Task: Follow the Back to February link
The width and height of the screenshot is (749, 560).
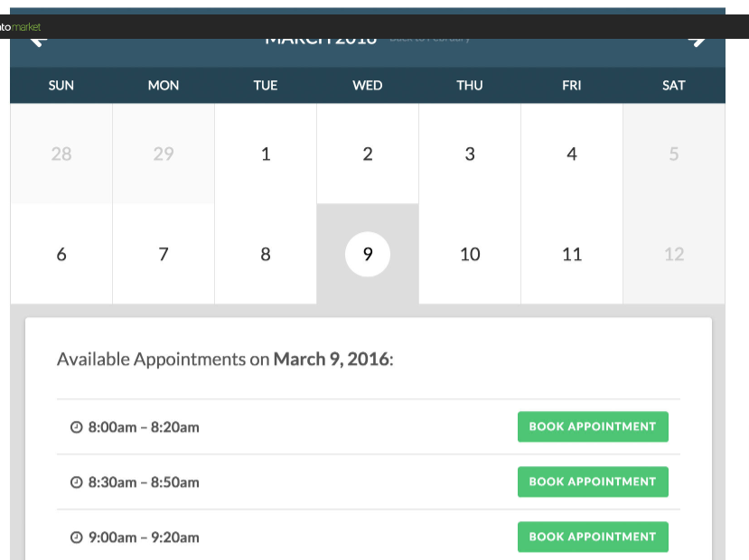Action: click(430, 40)
